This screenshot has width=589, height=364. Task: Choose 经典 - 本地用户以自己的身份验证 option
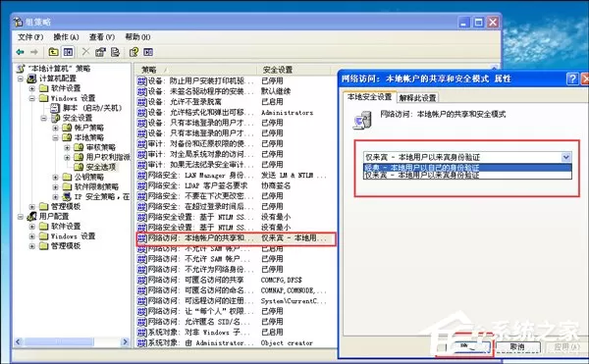[x=467, y=168]
